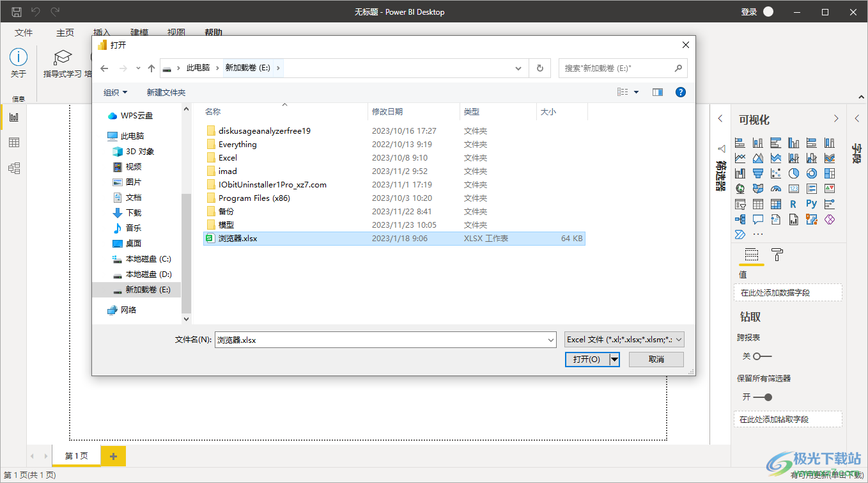Switch to the format paint roller tab
868x483 pixels.
777,255
